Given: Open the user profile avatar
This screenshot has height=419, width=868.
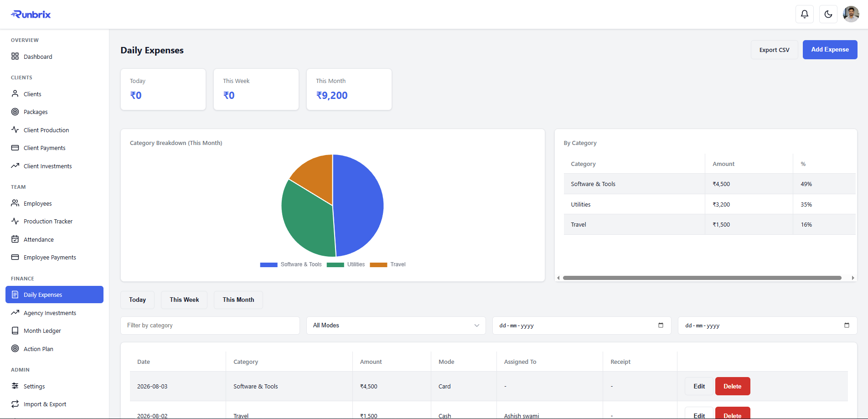Looking at the screenshot, I should pyautogui.click(x=851, y=14).
